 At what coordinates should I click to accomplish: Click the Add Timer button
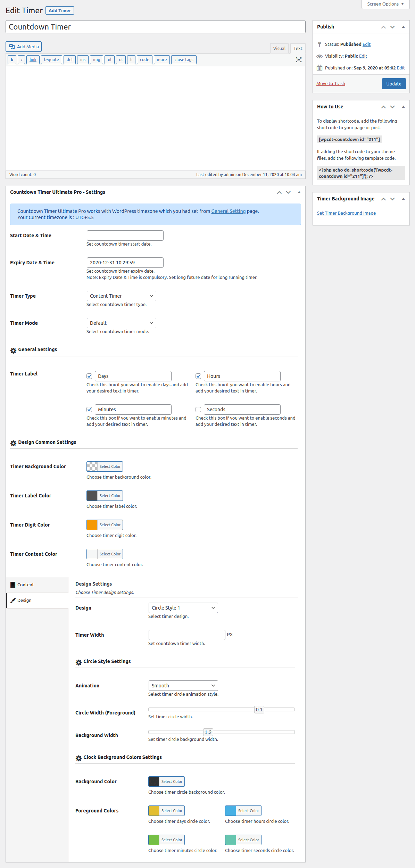pyautogui.click(x=60, y=11)
